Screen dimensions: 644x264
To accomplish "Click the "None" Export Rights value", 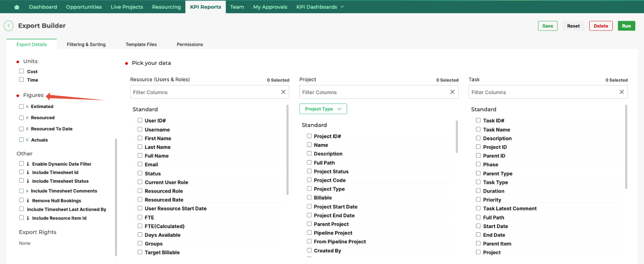I will point(25,243).
